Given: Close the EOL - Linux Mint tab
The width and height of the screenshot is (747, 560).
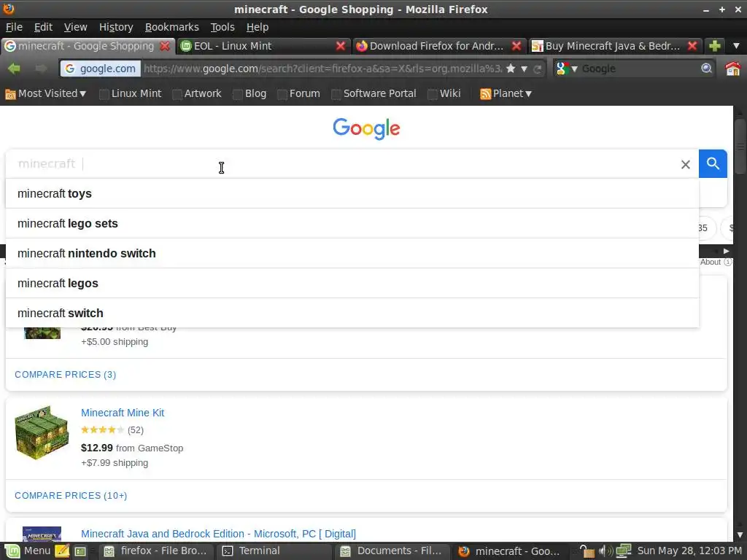Looking at the screenshot, I should click(x=340, y=46).
